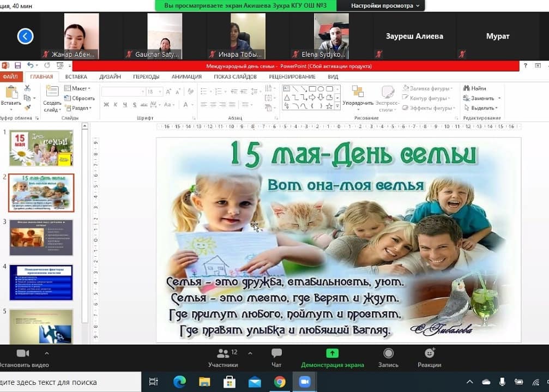Click the PowerPoint save icon

click(17, 65)
